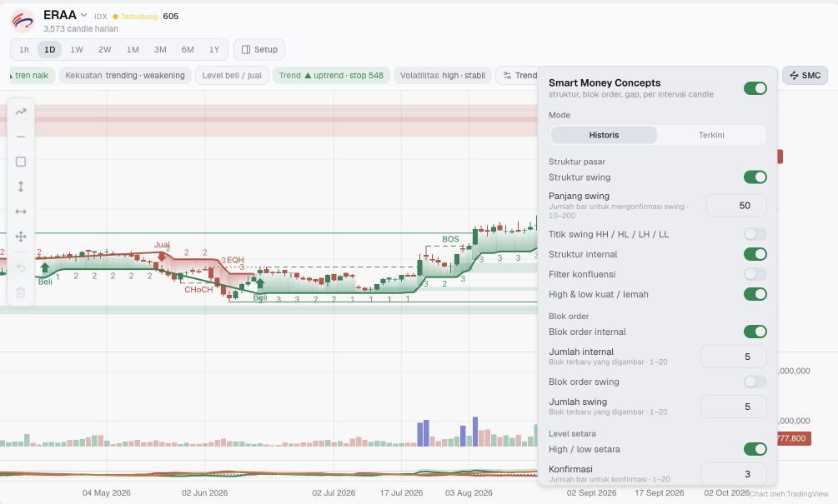838x504 pixels.
Task: Enable Titik swing HH / HL / LH / LL
Action: pyautogui.click(x=755, y=234)
